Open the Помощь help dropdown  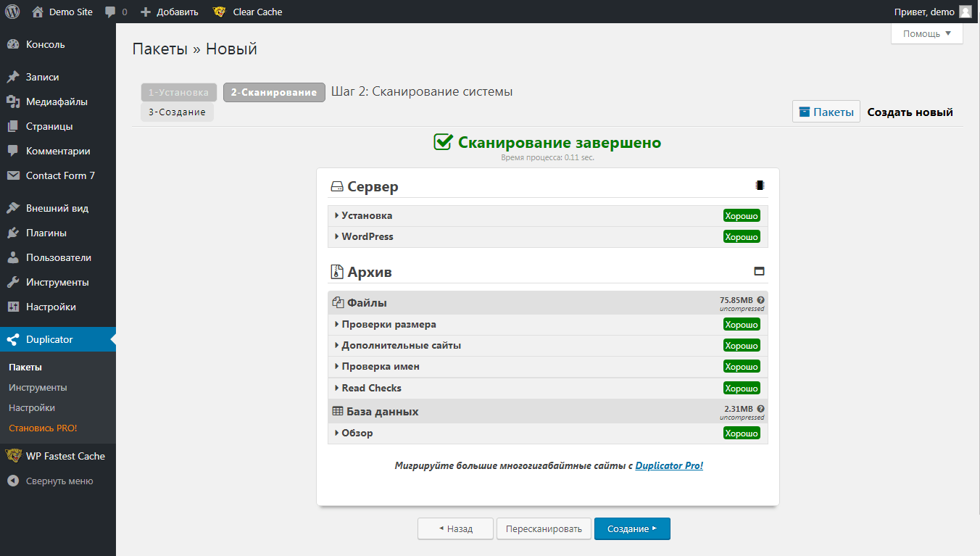click(x=927, y=33)
